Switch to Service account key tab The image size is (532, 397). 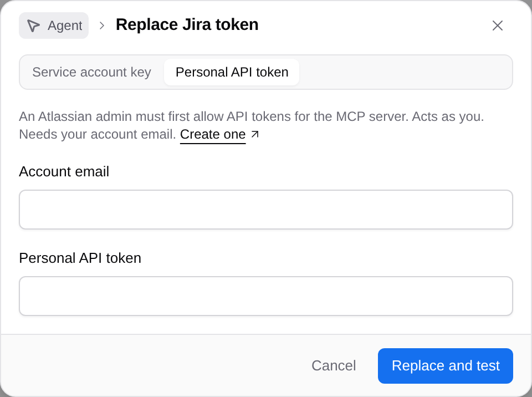(x=91, y=72)
